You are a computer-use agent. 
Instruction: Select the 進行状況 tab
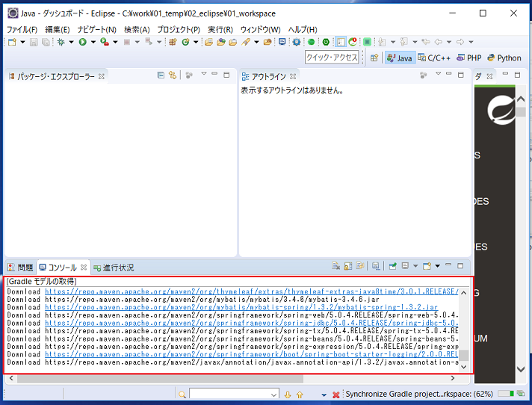click(x=114, y=268)
